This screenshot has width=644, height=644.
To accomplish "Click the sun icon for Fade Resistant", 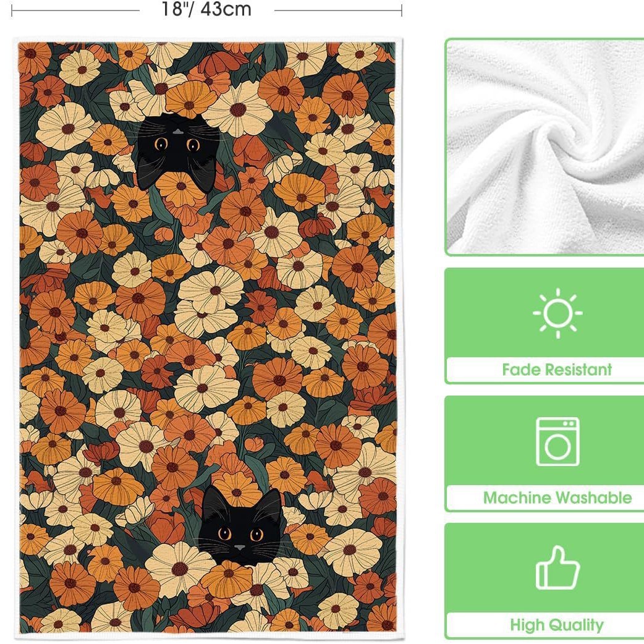I will point(557,313).
